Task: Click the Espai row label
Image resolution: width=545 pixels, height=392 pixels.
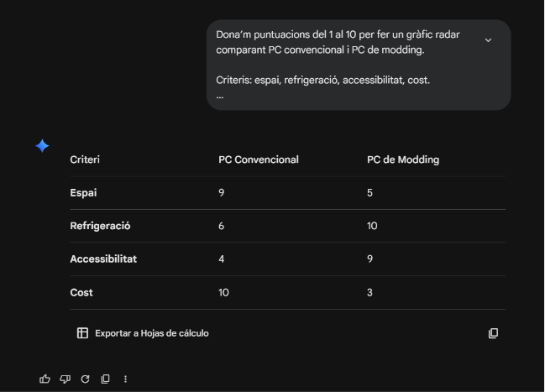Action: pos(83,193)
